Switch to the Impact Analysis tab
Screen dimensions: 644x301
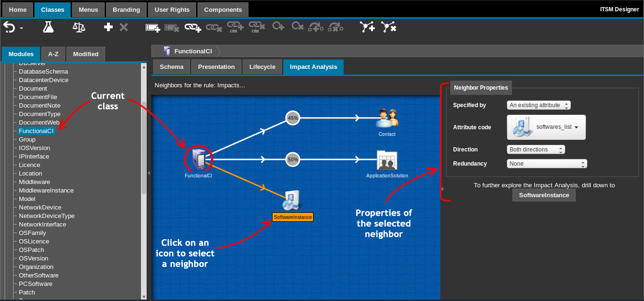click(x=313, y=67)
